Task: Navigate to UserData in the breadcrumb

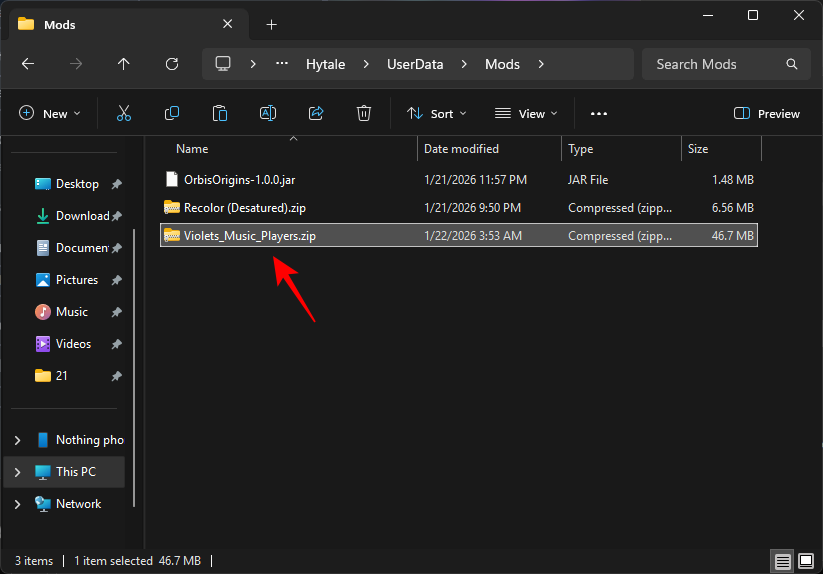Action: point(415,64)
